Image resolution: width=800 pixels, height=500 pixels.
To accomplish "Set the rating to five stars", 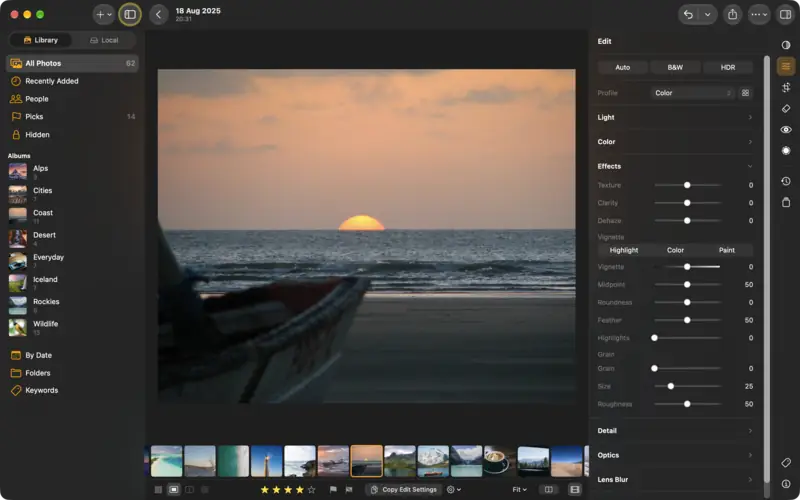I will [x=311, y=490].
